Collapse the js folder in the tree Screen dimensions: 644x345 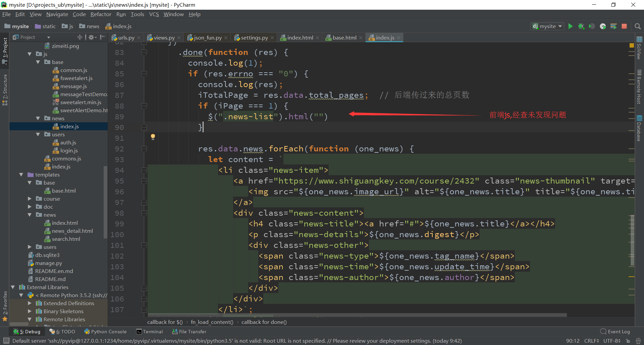coord(30,54)
